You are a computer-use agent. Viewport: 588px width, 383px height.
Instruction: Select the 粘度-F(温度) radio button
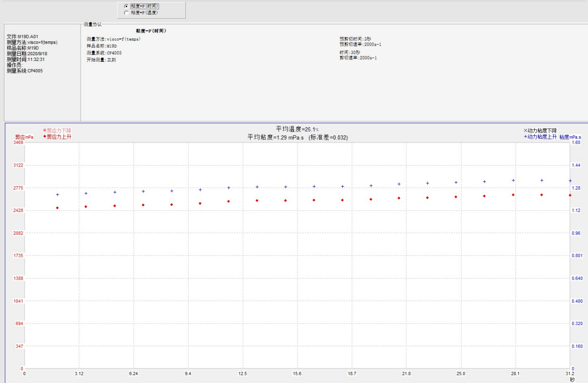(x=126, y=12)
